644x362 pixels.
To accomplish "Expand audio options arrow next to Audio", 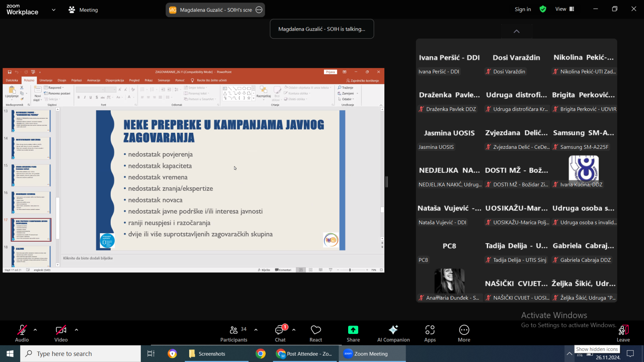I will (x=35, y=330).
